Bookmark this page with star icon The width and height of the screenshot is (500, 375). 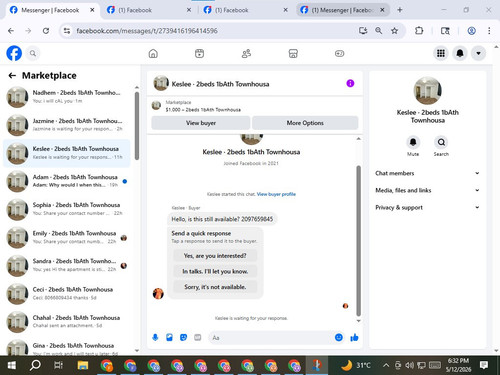(x=394, y=31)
